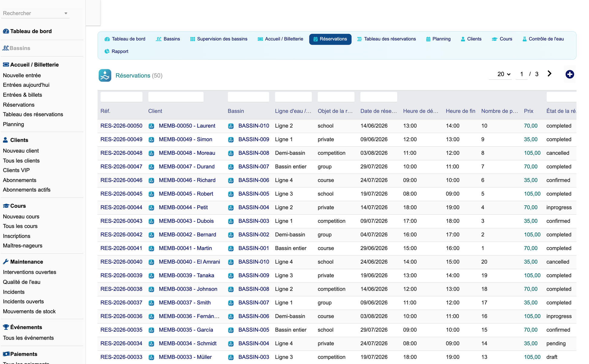Screen dimensions: 589x364
Task: Open reservation RES-2026-00050
Action: click(x=121, y=126)
